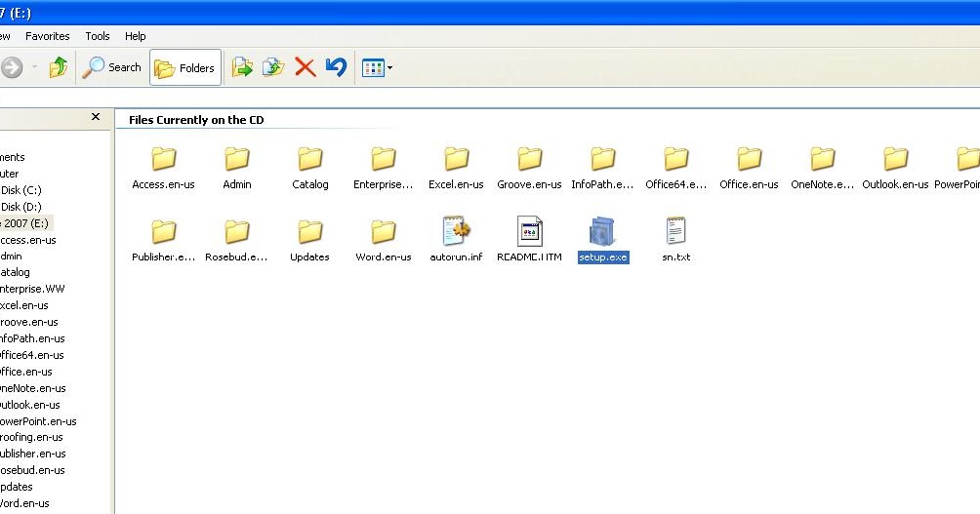Open Publisher.en-us in the folder tree
Image resolution: width=980 pixels, height=514 pixels.
pos(33,454)
